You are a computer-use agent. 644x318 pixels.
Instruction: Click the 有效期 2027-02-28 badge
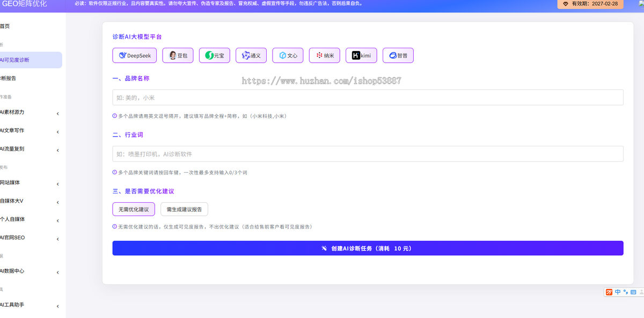[590, 4]
